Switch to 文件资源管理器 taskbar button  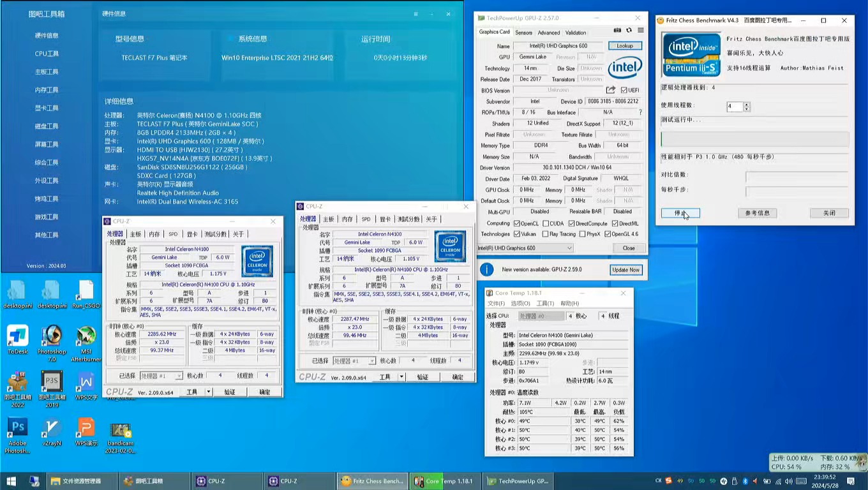click(x=81, y=481)
